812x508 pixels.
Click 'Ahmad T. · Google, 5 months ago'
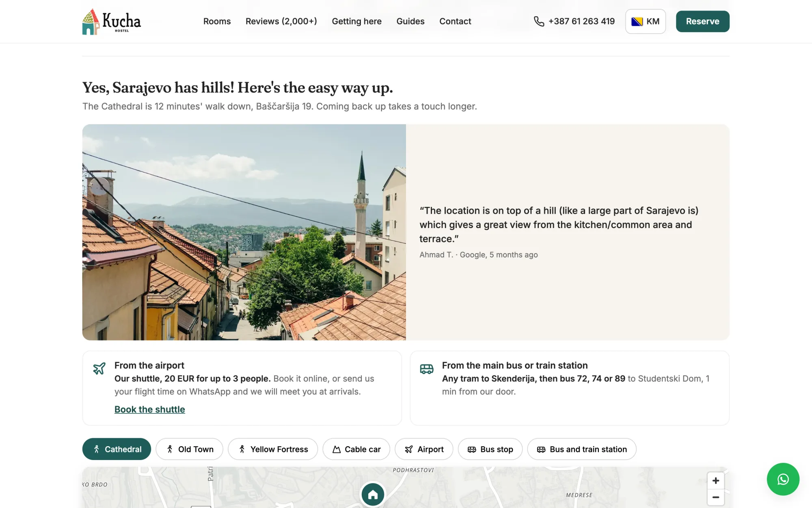(x=479, y=255)
